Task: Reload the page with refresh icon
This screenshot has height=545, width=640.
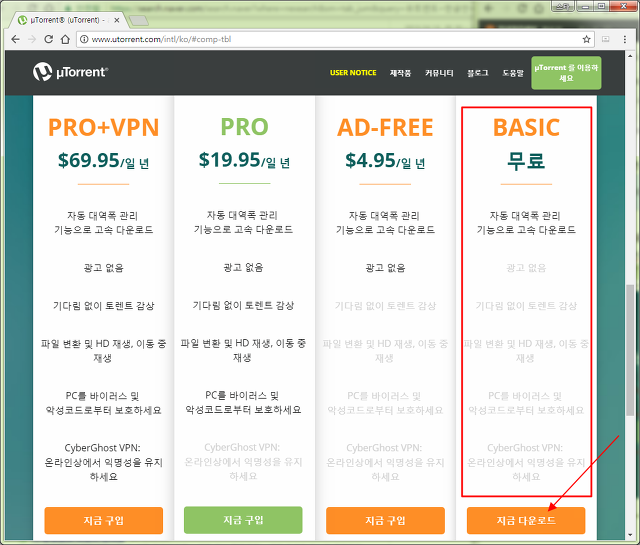Action: click(49, 39)
